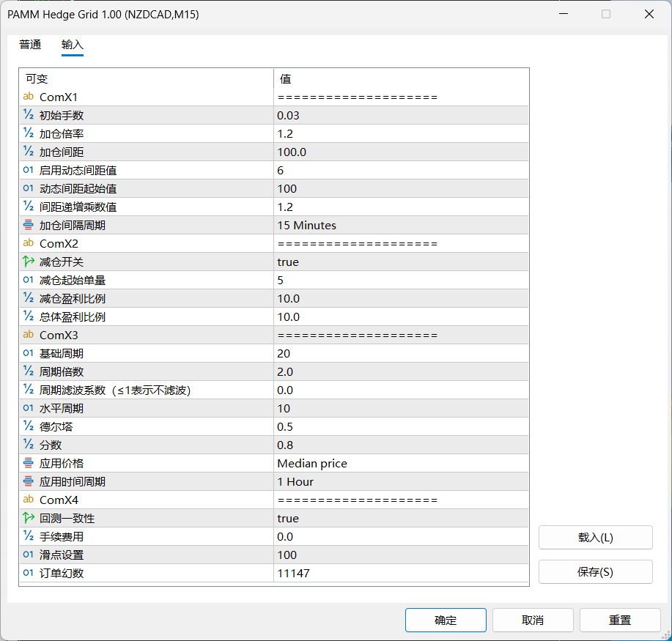Click the string icon beside ComX3
The width and height of the screenshot is (672, 641).
(29, 335)
